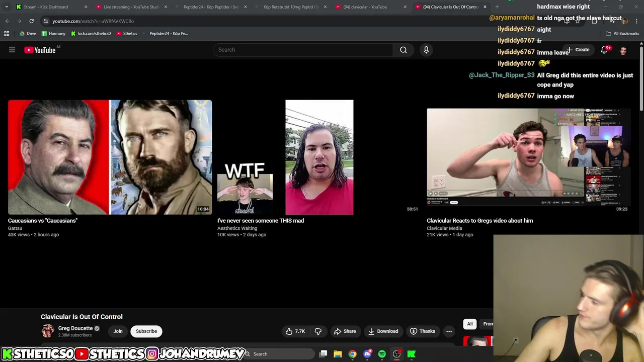Screen dimensions: 644x362
Task: Click the Create button
Action: pos(578,50)
